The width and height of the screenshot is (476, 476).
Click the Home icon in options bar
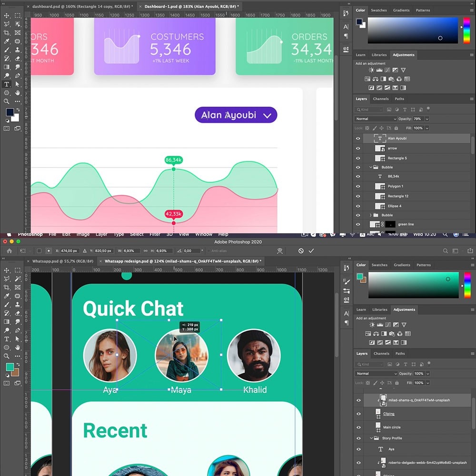pos(10,251)
